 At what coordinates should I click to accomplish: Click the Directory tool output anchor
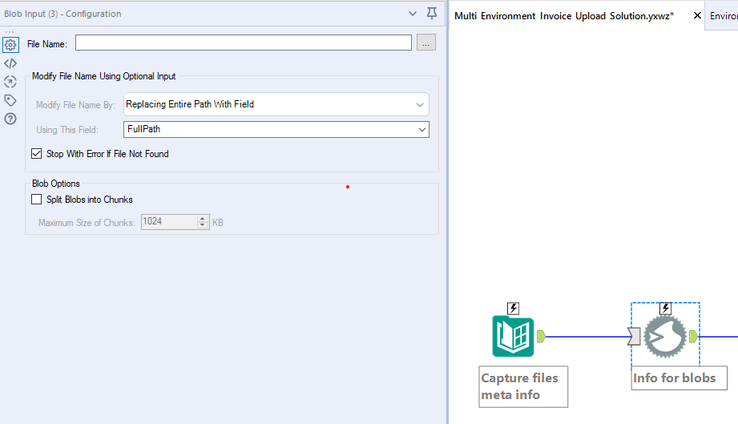pyautogui.click(x=541, y=336)
